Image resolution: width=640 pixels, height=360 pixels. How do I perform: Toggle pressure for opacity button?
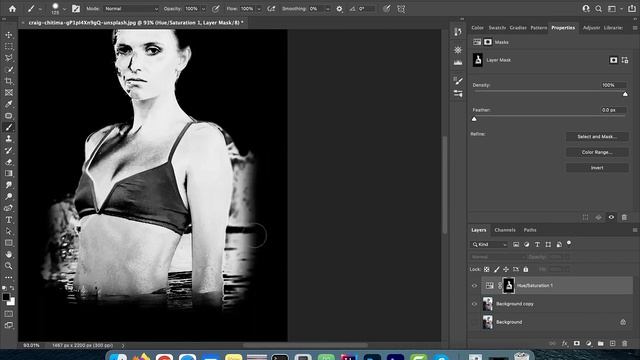(x=216, y=9)
